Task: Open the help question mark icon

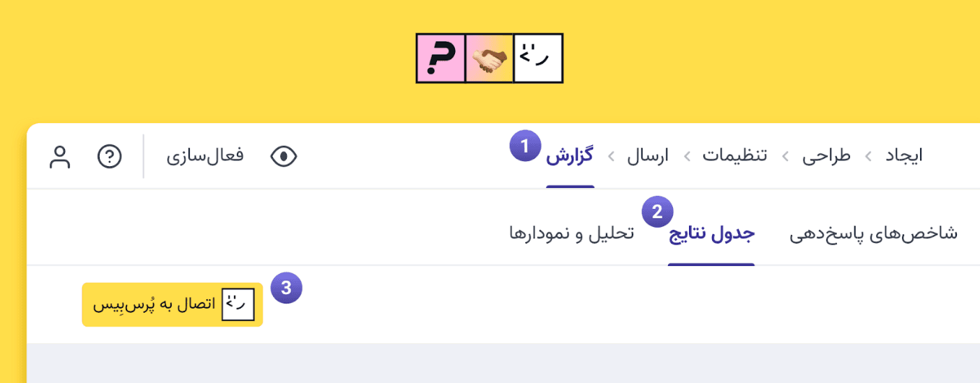Action: tap(109, 156)
